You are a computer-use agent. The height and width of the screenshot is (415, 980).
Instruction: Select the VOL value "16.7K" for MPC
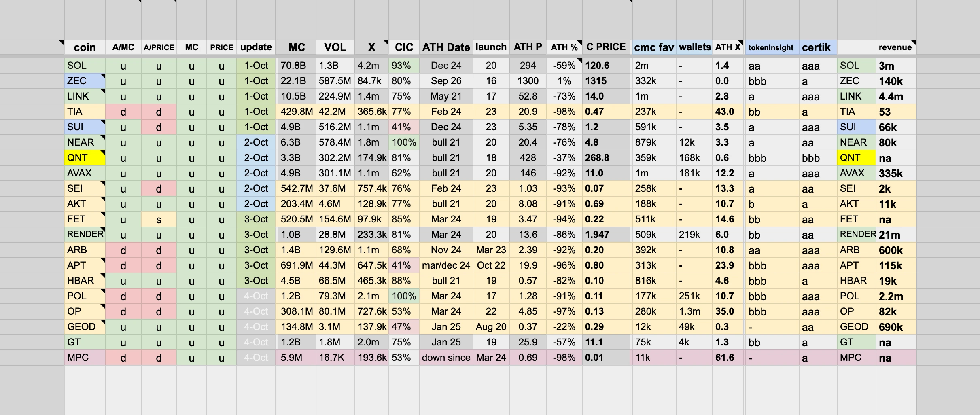click(335, 358)
